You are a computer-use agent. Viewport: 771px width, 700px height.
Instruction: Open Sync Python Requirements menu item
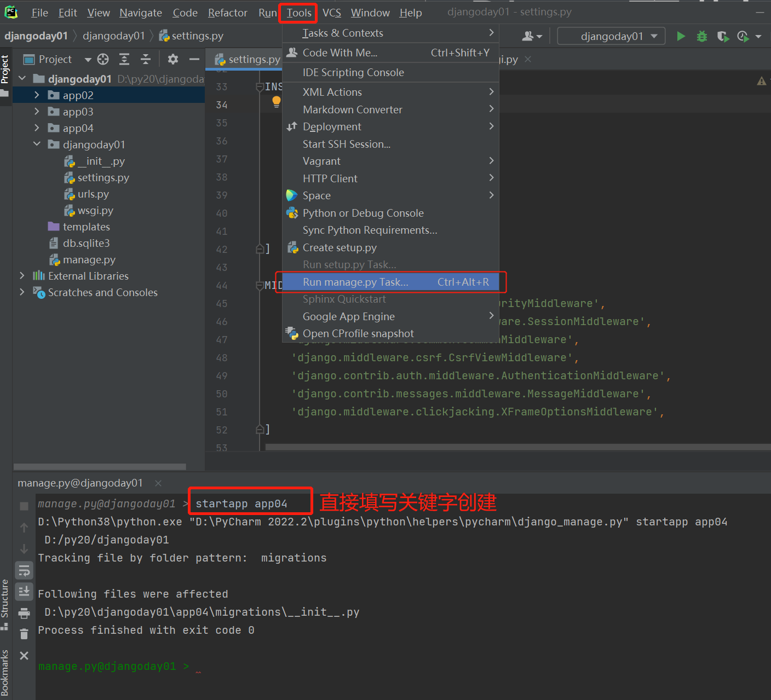tap(390, 230)
